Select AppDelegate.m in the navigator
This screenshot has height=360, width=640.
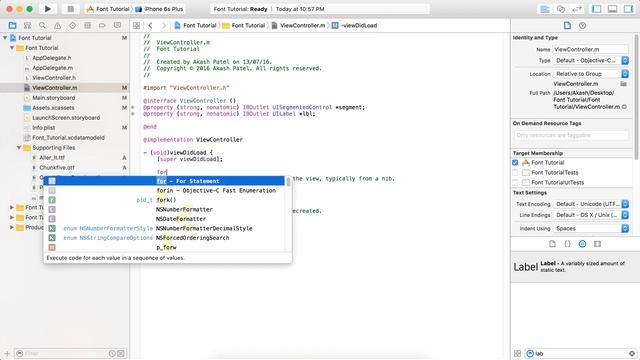tap(52, 68)
